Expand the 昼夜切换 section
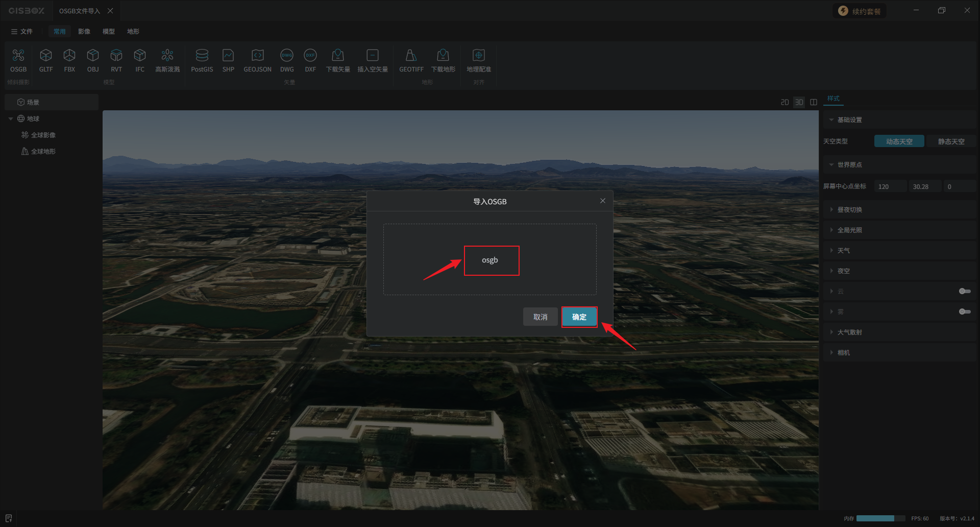 [849, 210]
